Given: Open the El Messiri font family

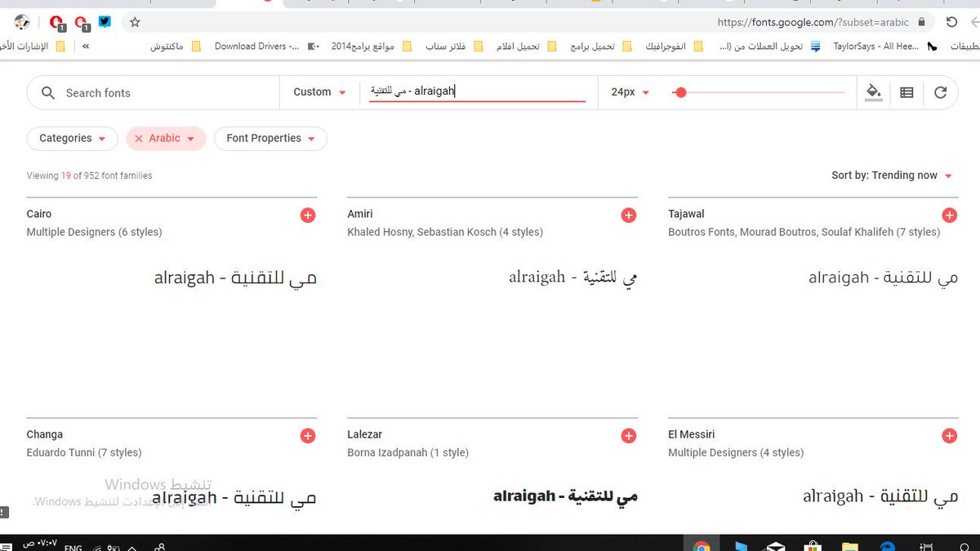Looking at the screenshot, I should 692,434.
